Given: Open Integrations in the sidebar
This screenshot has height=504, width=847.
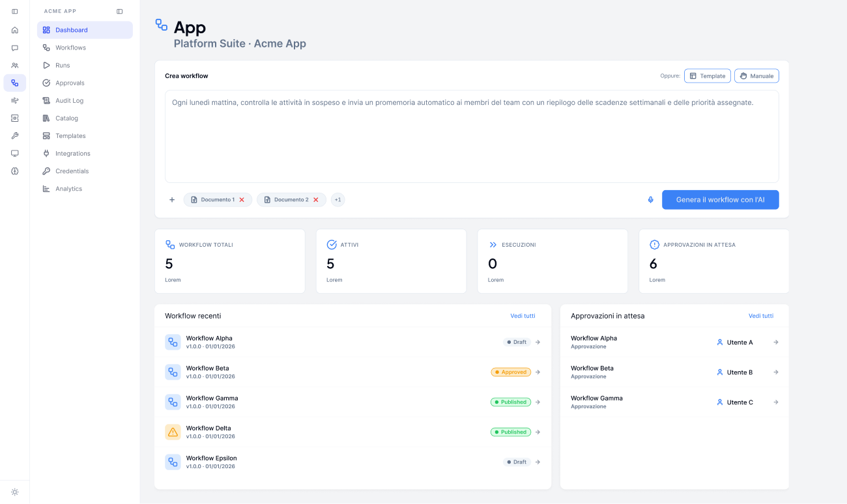Looking at the screenshot, I should pos(85,153).
